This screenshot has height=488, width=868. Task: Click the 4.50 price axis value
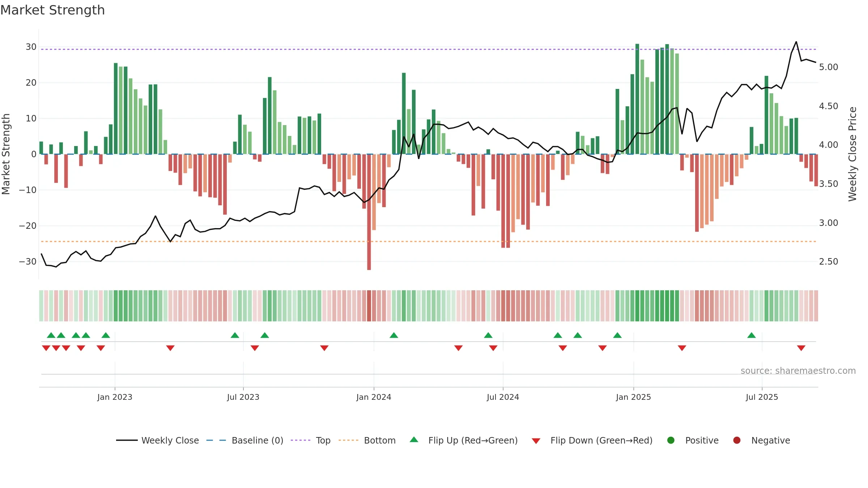pos(829,106)
